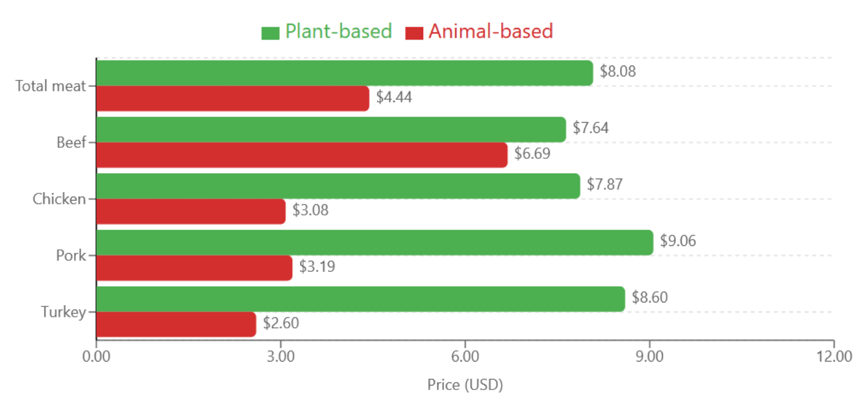Select the red Pork animal-based bar

click(x=194, y=268)
